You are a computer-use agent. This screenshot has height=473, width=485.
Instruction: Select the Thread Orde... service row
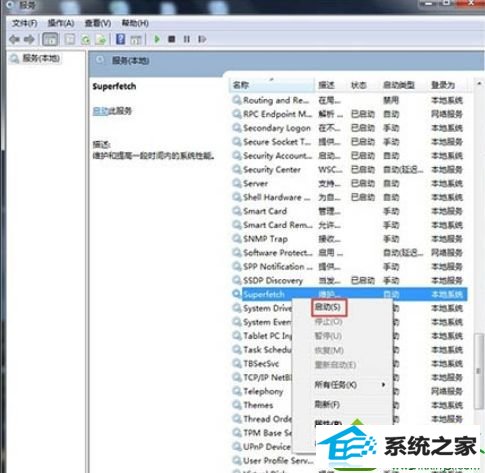262,419
